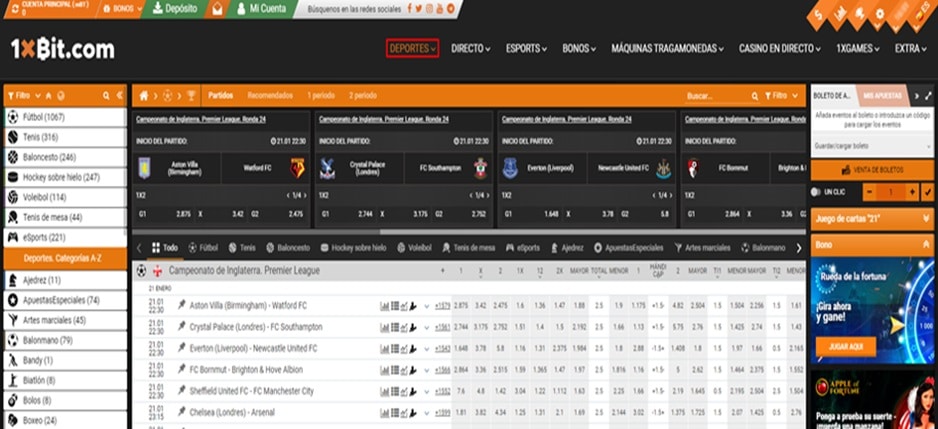Click the search magnifier in left sidebar header

pos(106,96)
